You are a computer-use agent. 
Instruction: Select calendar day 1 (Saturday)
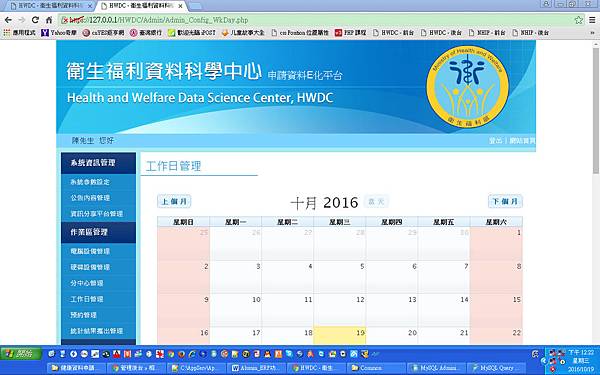pyautogui.click(x=496, y=244)
